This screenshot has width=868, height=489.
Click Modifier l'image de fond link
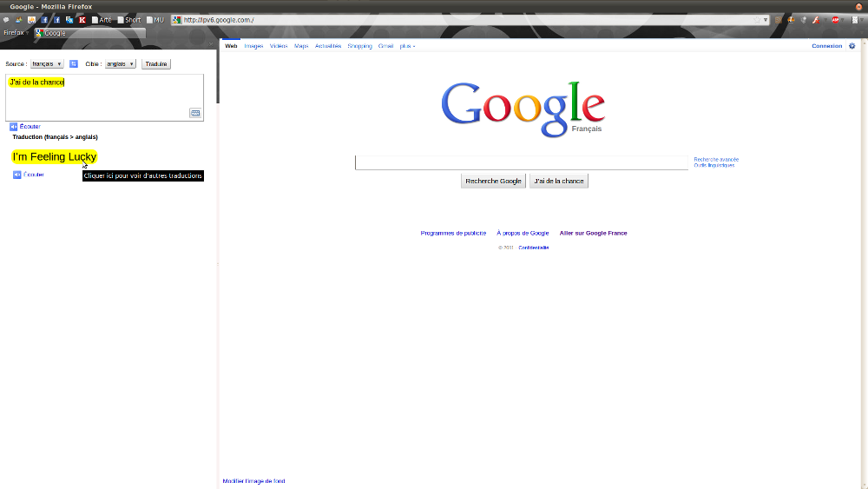pos(253,481)
